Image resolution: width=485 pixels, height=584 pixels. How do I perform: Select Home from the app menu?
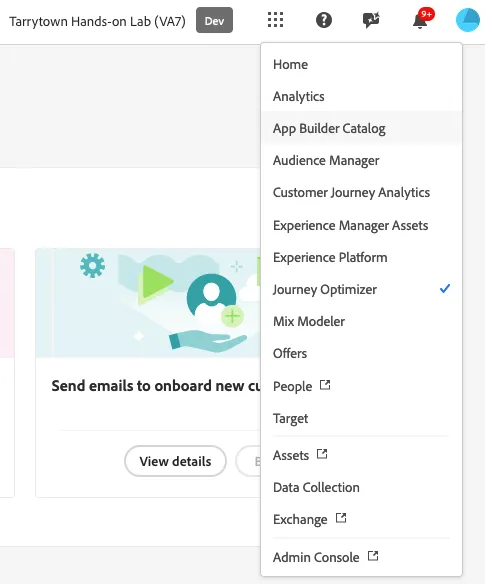coord(361,64)
